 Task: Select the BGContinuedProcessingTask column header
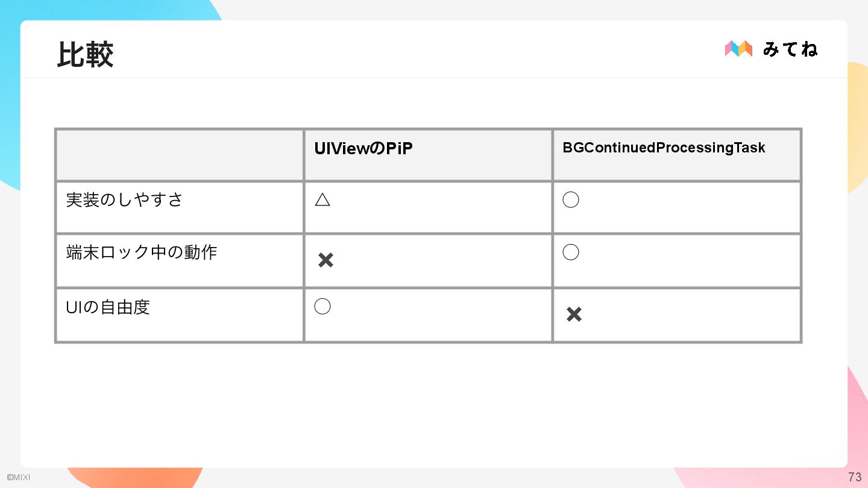coord(664,148)
